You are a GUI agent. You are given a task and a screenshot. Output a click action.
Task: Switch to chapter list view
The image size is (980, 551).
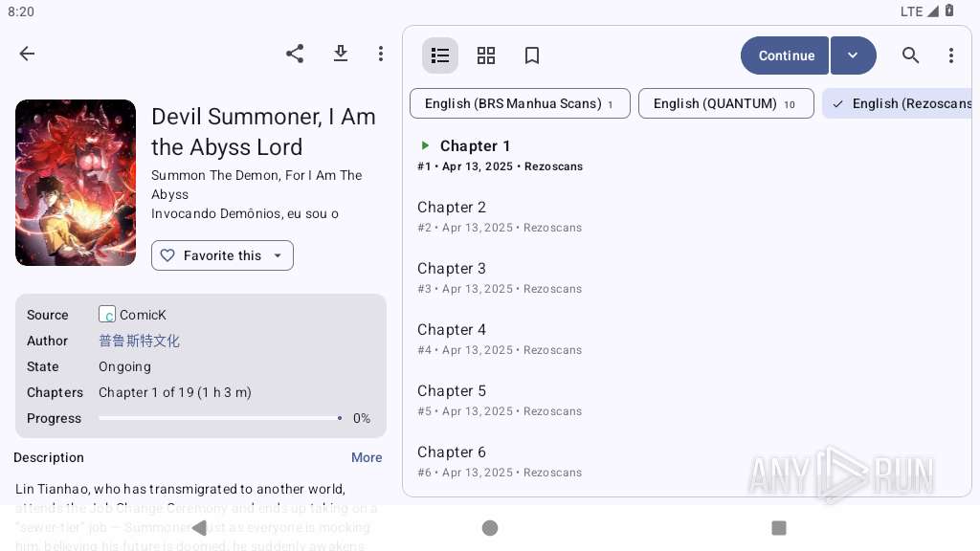(440, 55)
